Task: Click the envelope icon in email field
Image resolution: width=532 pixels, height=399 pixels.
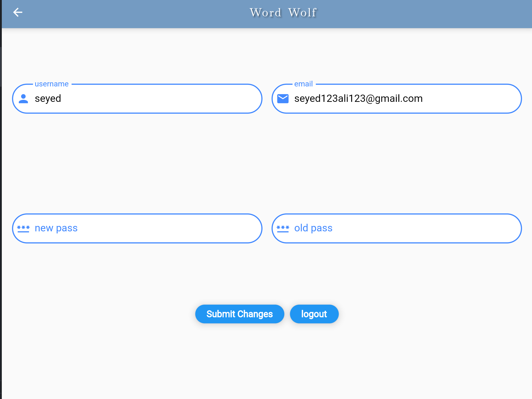Action: tap(283, 99)
